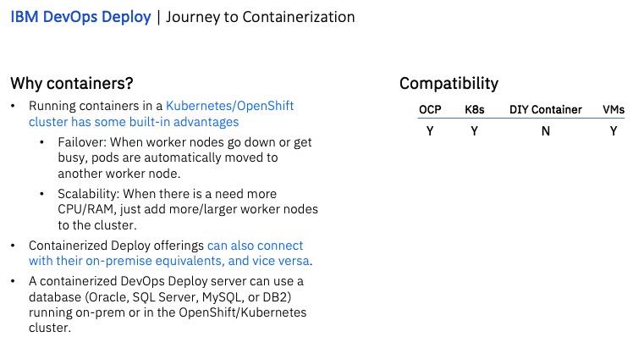
Task: Select the Why containers? heading
Action: tap(72, 84)
